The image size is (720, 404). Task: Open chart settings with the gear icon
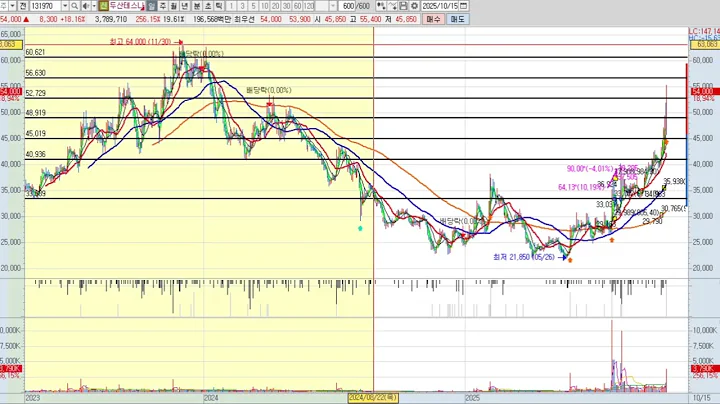click(x=414, y=6)
